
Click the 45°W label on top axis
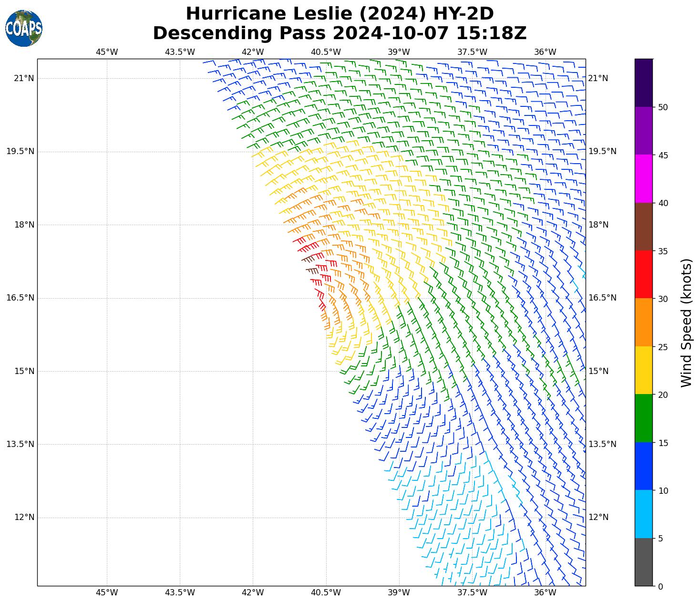107,52
